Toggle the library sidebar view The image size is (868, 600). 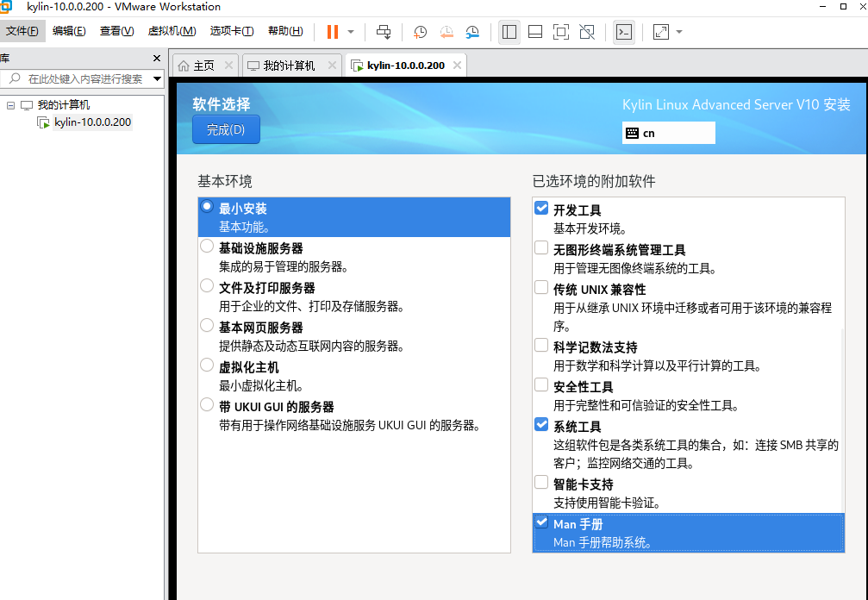click(x=509, y=32)
